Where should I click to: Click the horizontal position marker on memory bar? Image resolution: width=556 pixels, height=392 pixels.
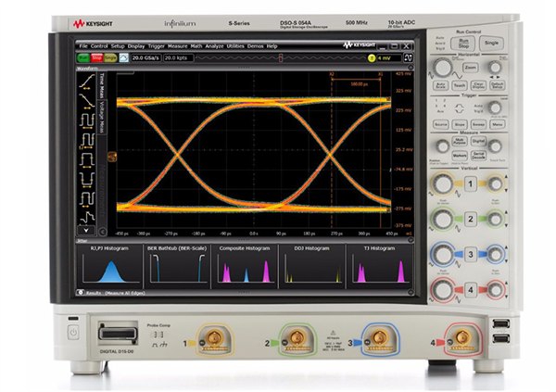pos(281,58)
